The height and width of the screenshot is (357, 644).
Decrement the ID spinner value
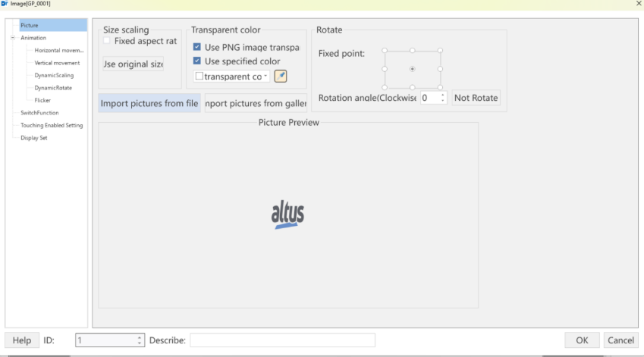[x=140, y=343]
